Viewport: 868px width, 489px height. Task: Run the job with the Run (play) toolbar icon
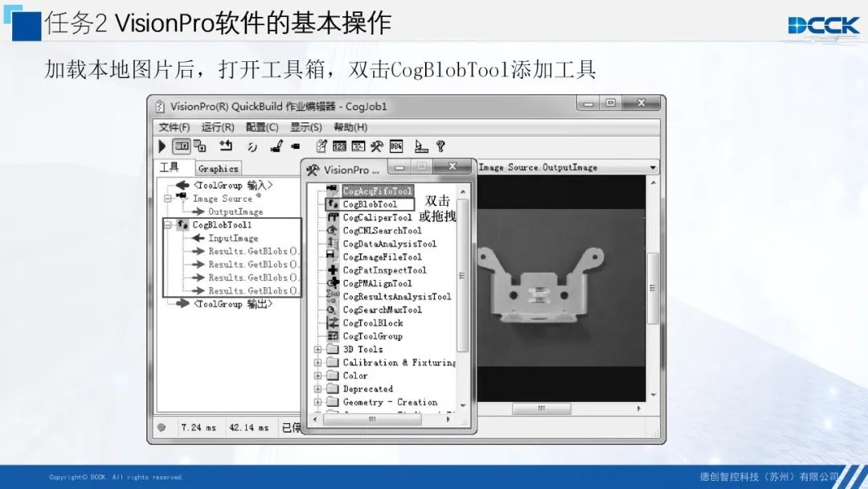[x=162, y=146]
